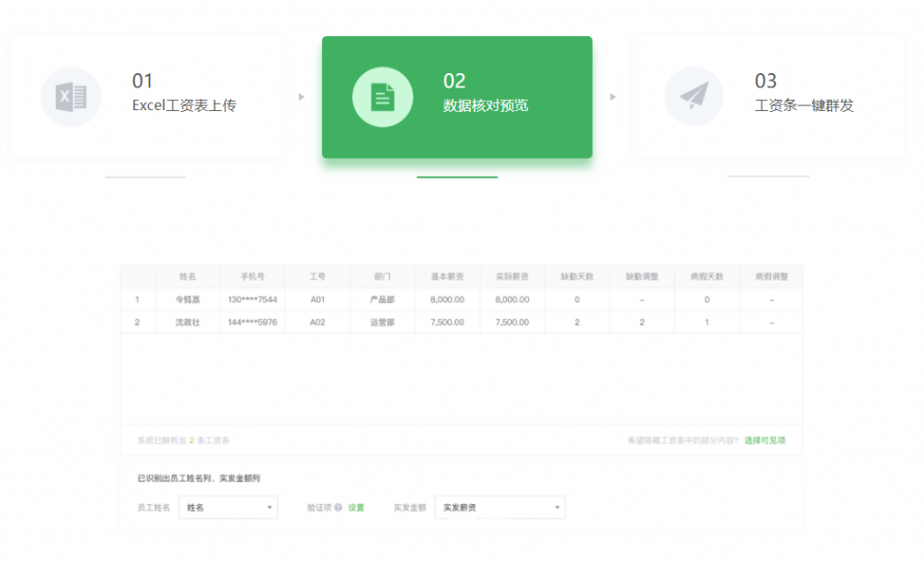924x561 pixels.
Task: Click the paper plane icon in step 03
Action: 694,97
